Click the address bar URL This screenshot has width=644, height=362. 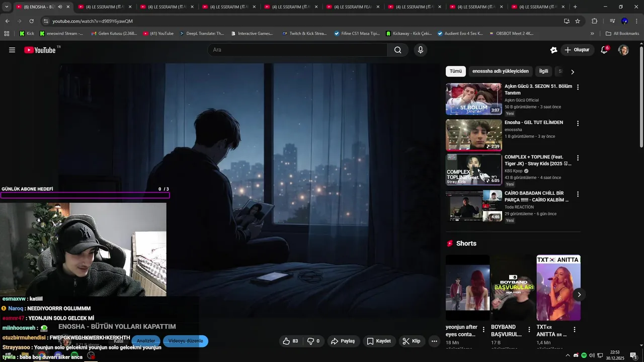coord(93,21)
